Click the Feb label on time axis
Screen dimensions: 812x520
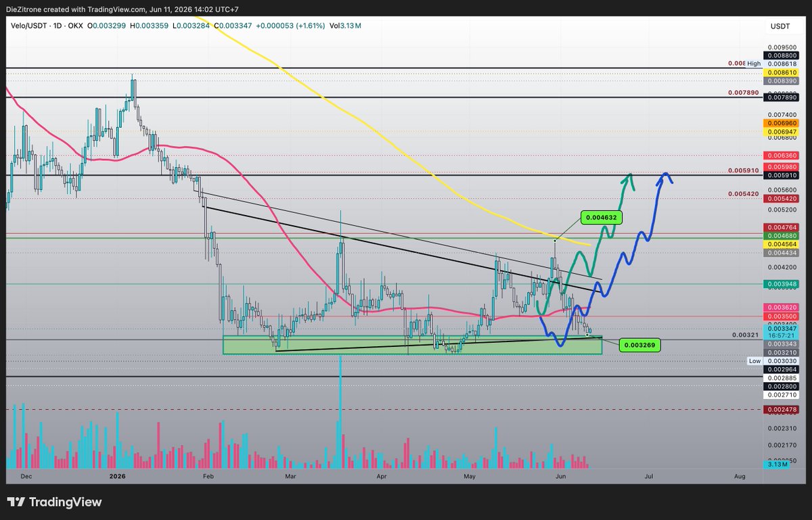tap(208, 477)
